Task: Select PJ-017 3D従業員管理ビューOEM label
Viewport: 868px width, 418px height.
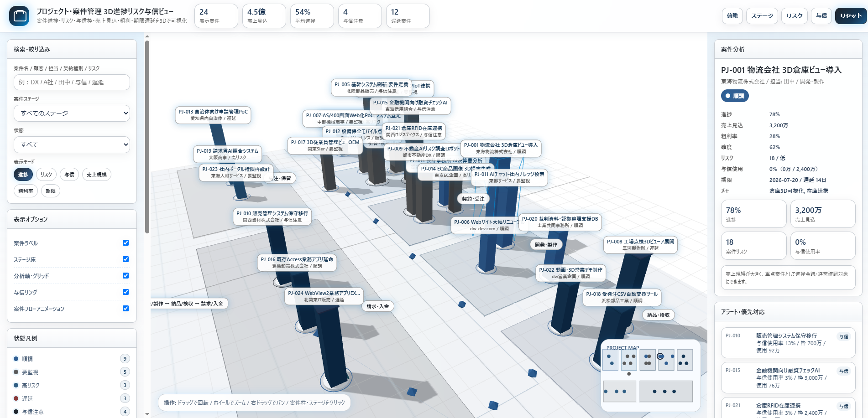Action: 325,145
